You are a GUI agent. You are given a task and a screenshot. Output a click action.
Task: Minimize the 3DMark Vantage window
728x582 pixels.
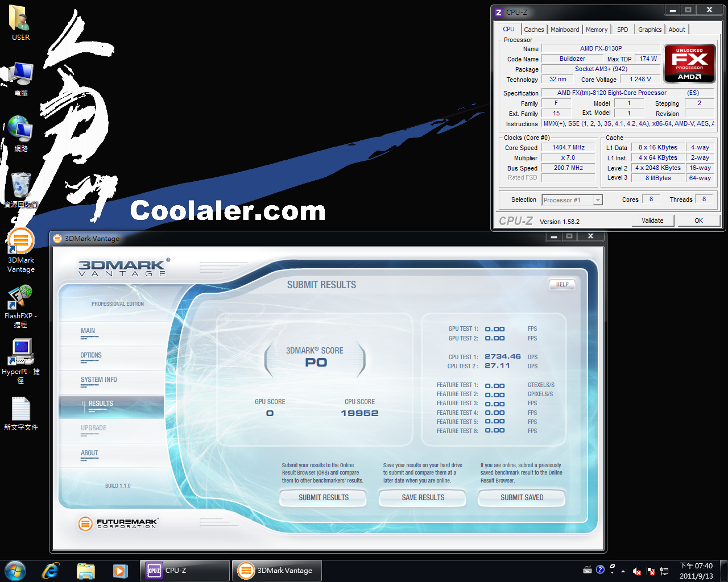[553, 236]
